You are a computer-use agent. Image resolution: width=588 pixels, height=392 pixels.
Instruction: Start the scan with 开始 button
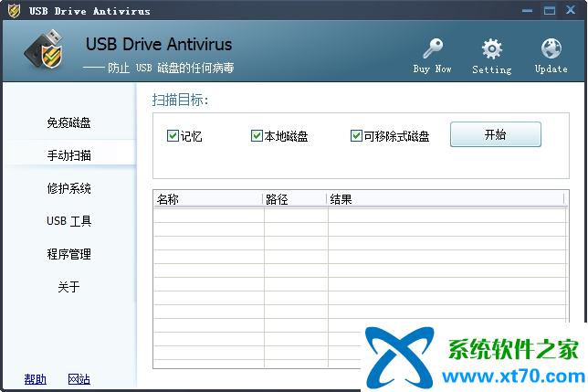click(x=496, y=134)
